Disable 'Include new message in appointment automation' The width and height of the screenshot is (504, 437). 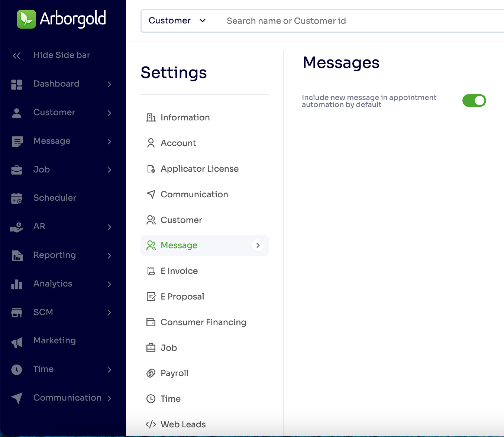tap(474, 100)
